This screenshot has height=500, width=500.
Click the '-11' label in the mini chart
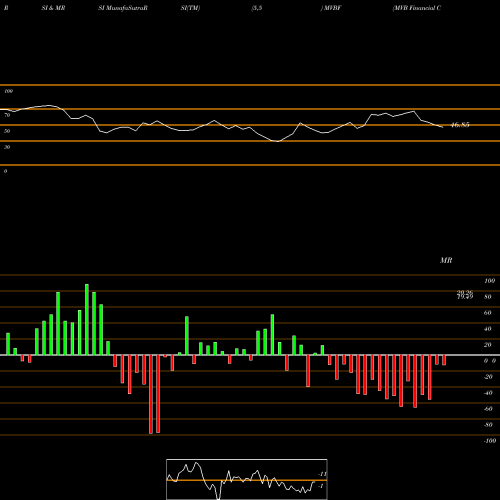click(322, 474)
